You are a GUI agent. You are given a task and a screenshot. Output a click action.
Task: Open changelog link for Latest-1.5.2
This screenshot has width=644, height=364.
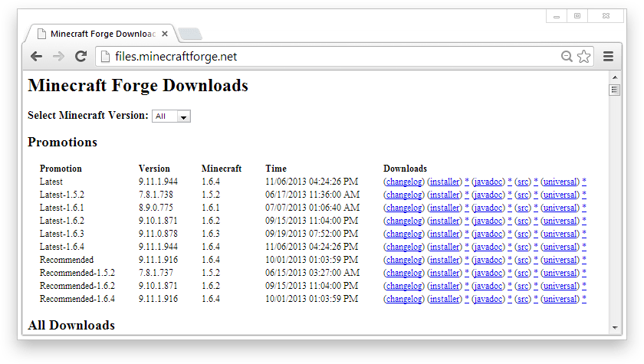coord(404,195)
